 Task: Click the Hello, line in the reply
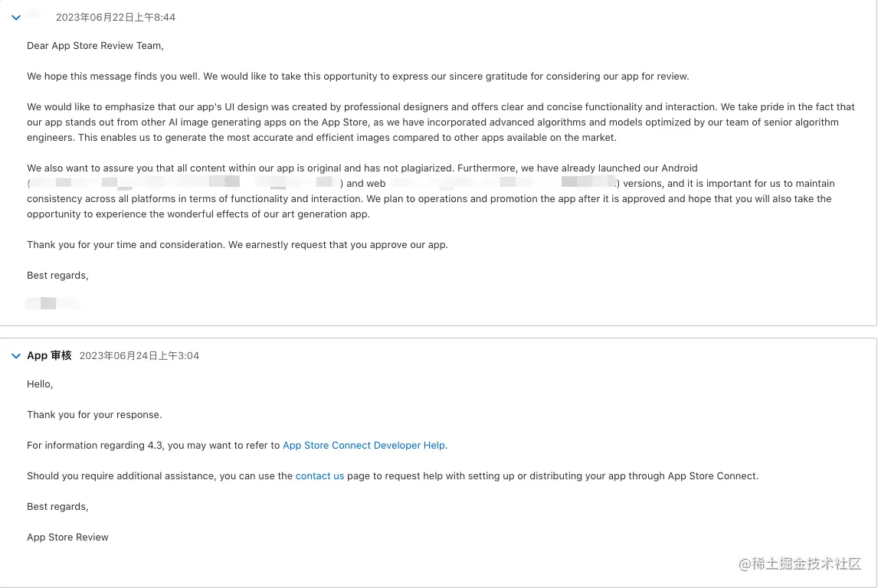tap(40, 384)
